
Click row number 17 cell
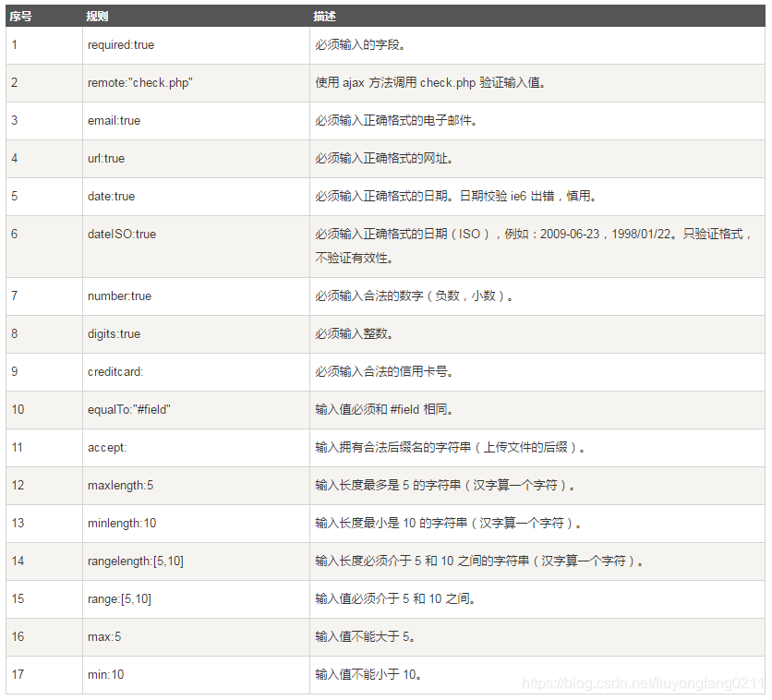pos(44,675)
